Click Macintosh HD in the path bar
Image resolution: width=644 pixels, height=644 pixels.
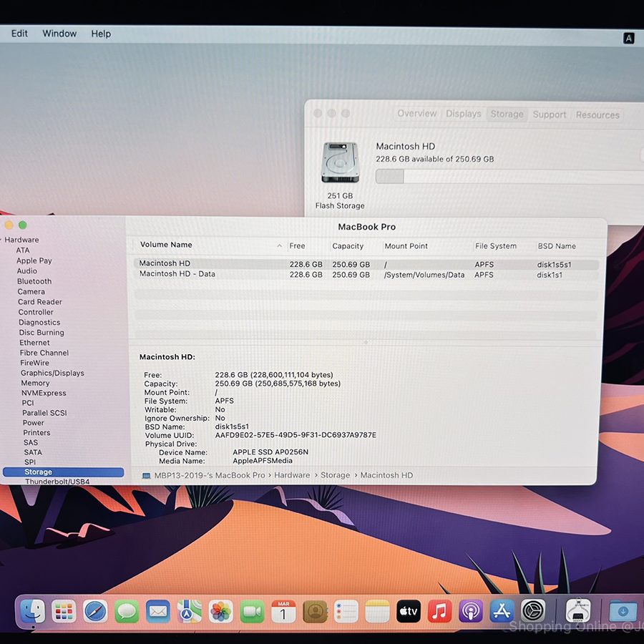pyautogui.click(x=386, y=475)
